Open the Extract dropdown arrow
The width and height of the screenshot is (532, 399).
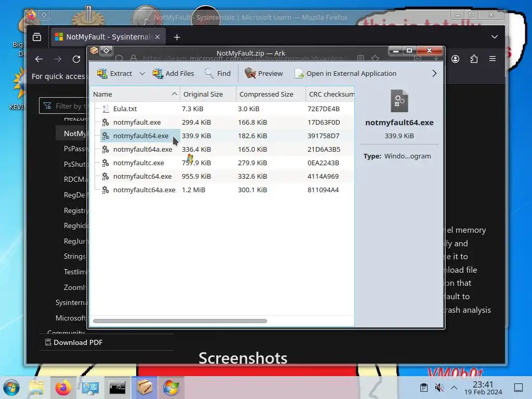(x=142, y=73)
